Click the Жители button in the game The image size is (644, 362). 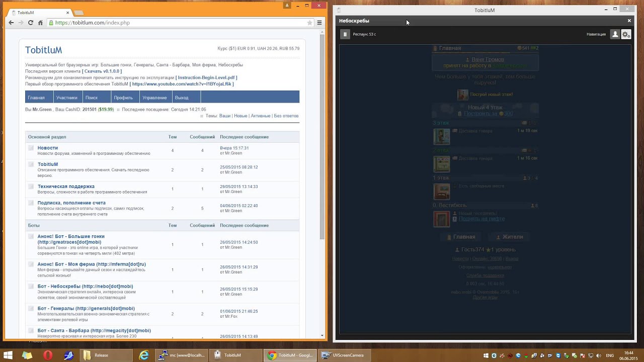coord(510,237)
